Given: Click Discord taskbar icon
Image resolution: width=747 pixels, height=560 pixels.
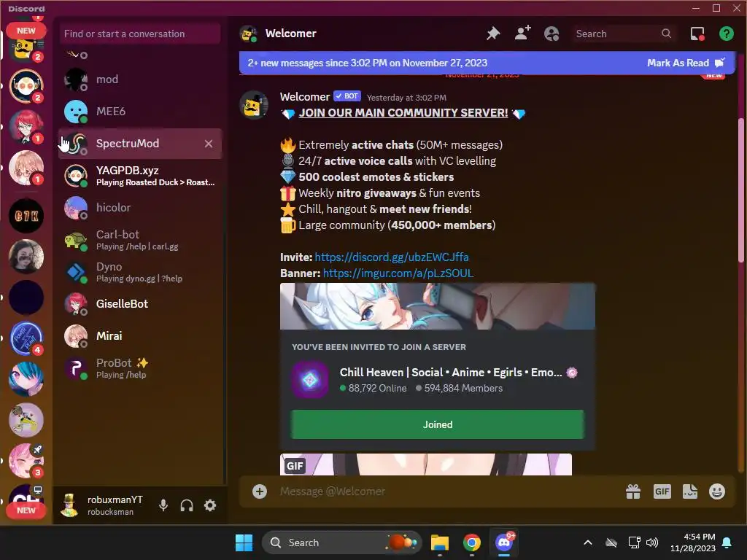Looking at the screenshot, I should pos(504,542).
